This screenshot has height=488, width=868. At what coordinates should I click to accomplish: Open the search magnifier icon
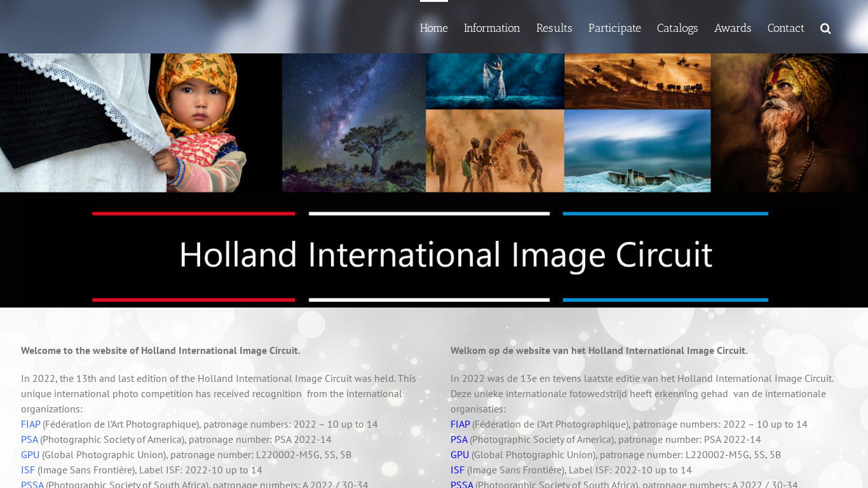825,29
